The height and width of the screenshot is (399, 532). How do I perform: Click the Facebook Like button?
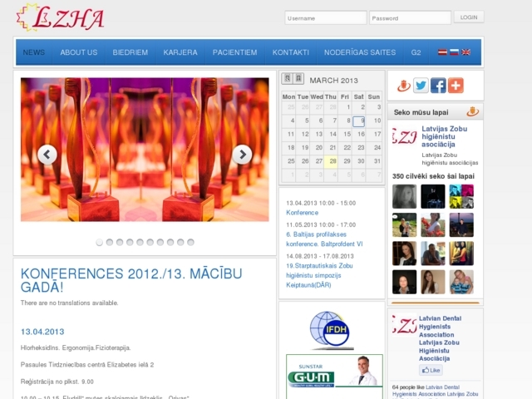point(431,370)
